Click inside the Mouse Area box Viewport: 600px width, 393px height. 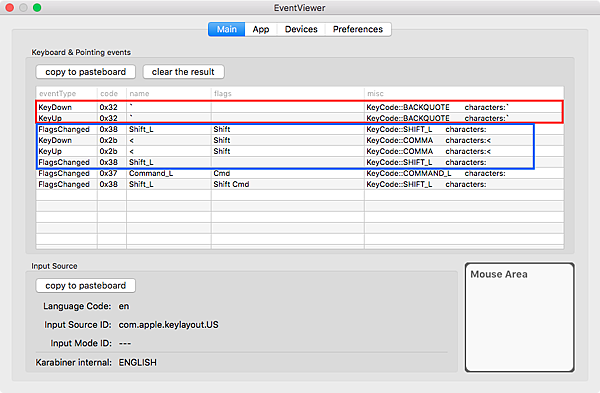[520, 317]
